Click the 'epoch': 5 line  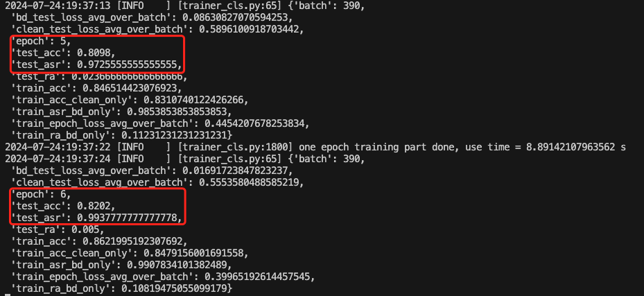point(41,42)
